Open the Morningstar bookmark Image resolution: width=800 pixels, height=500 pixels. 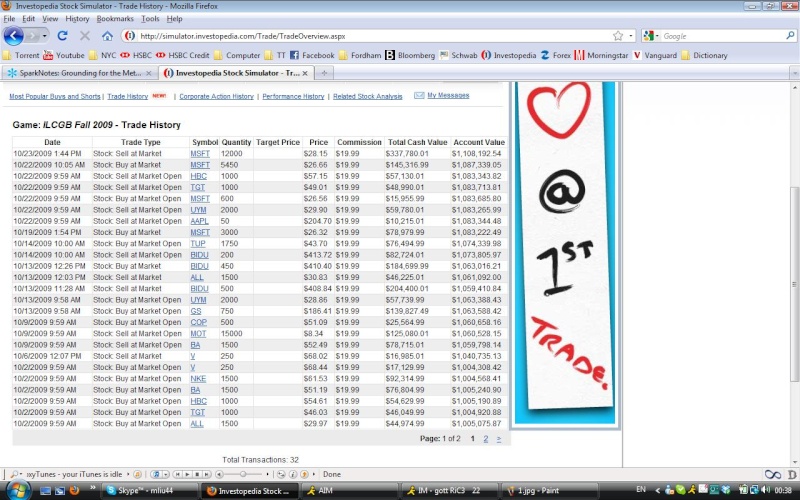coord(601,55)
